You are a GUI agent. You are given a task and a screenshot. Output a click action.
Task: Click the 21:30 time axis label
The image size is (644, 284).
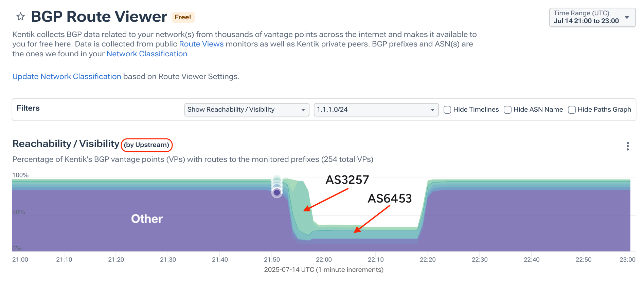click(168, 260)
